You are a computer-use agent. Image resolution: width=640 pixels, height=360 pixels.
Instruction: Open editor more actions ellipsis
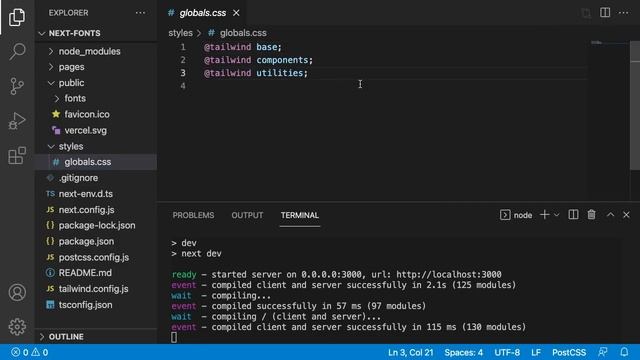click(623, 13)
